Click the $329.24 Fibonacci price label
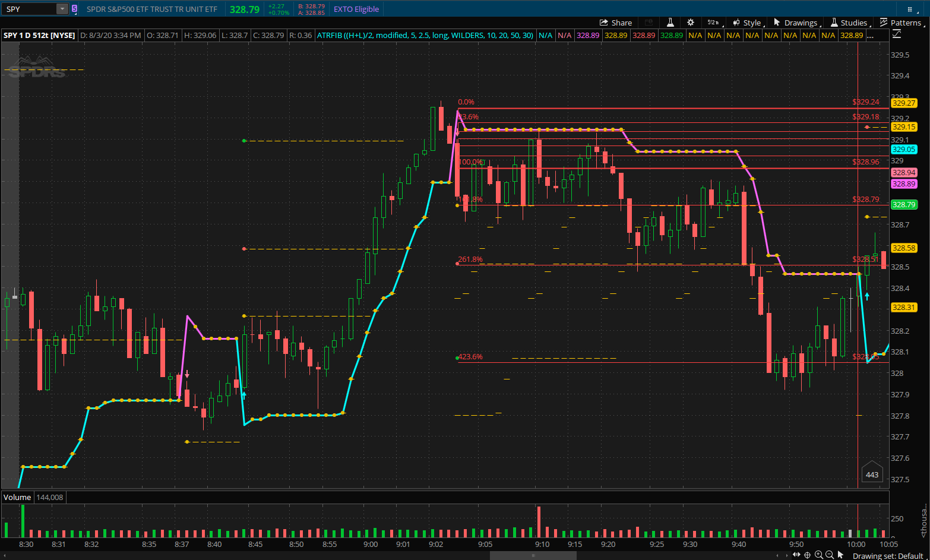Image resolution: width=930 pixels, height=560 pixels. click(866, 102)
